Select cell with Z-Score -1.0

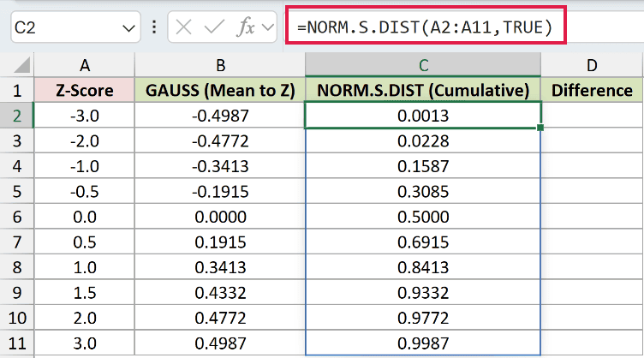(x=85, y=166)
